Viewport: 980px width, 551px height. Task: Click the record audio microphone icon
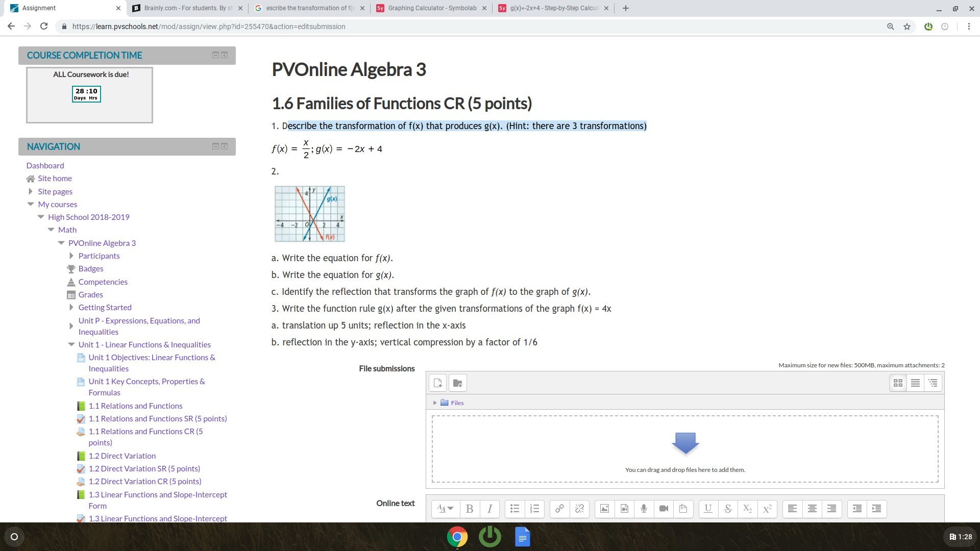(x=644, y=509)
